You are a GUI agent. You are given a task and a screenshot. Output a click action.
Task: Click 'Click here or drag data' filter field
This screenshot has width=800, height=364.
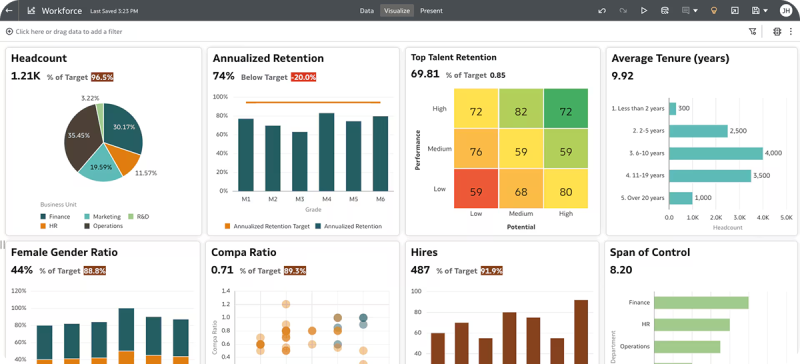click(69, 32)
